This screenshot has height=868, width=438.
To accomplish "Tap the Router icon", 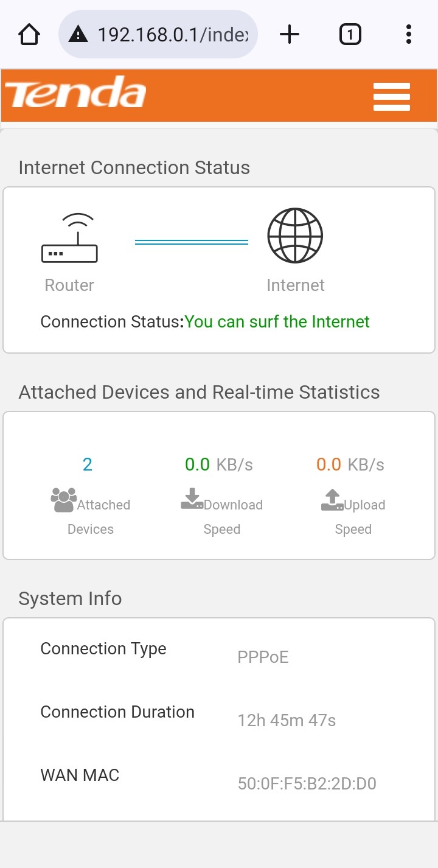I will coord(69,238).
